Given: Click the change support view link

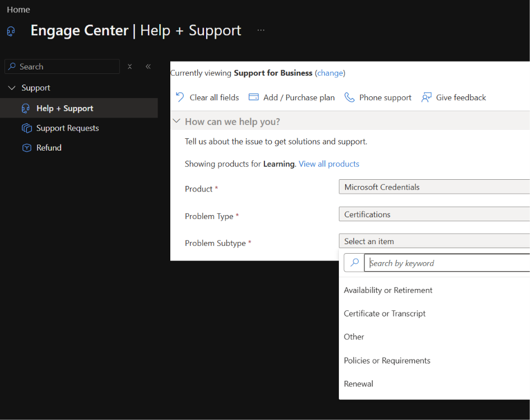Looking at the screenshot, I should 330,73.
